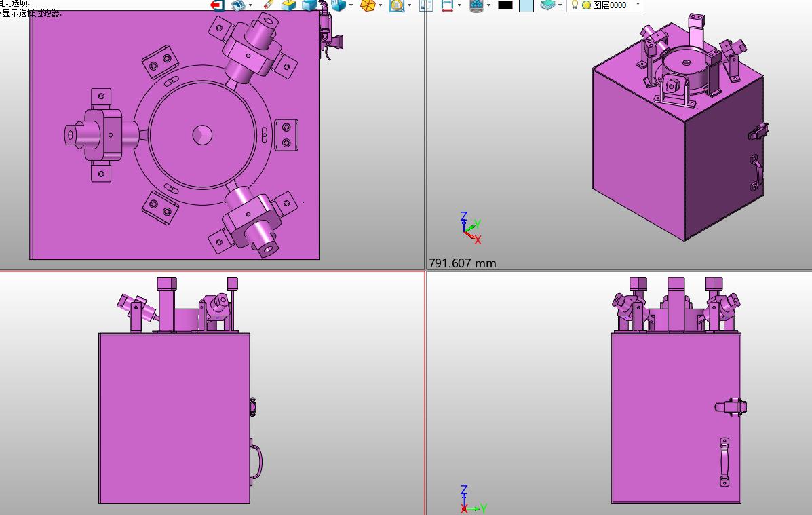Pick the black color swatch

coord(505,5)
